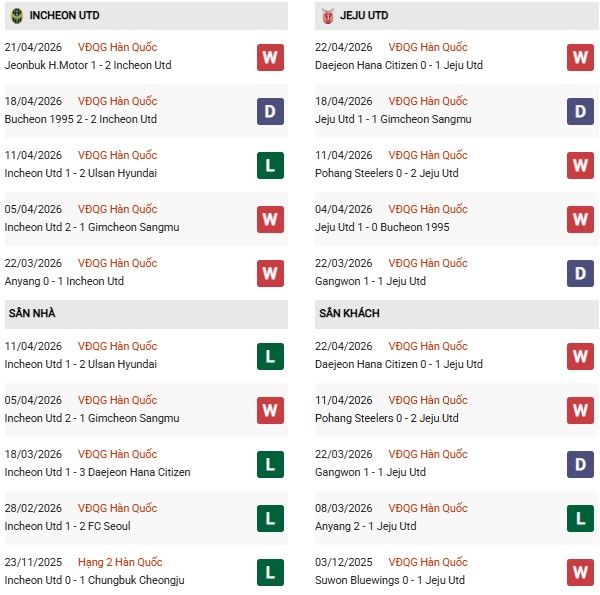This screenshot has width=600, height=595.
Task: Click the W badge for Suwon Bluewings match
Action: coord(580,572)
